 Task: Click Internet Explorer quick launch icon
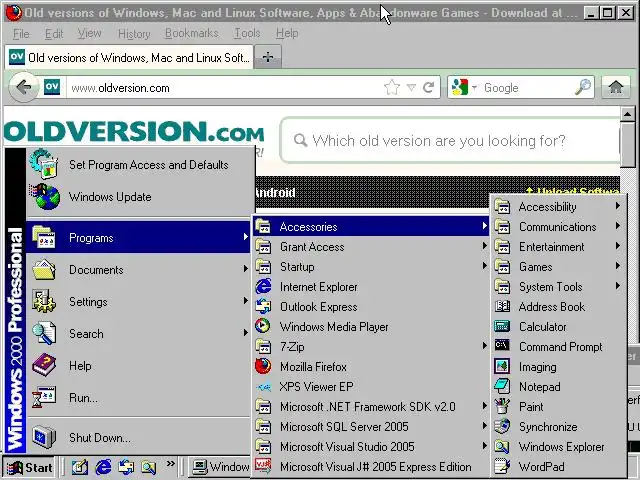[x=103, y=467]
